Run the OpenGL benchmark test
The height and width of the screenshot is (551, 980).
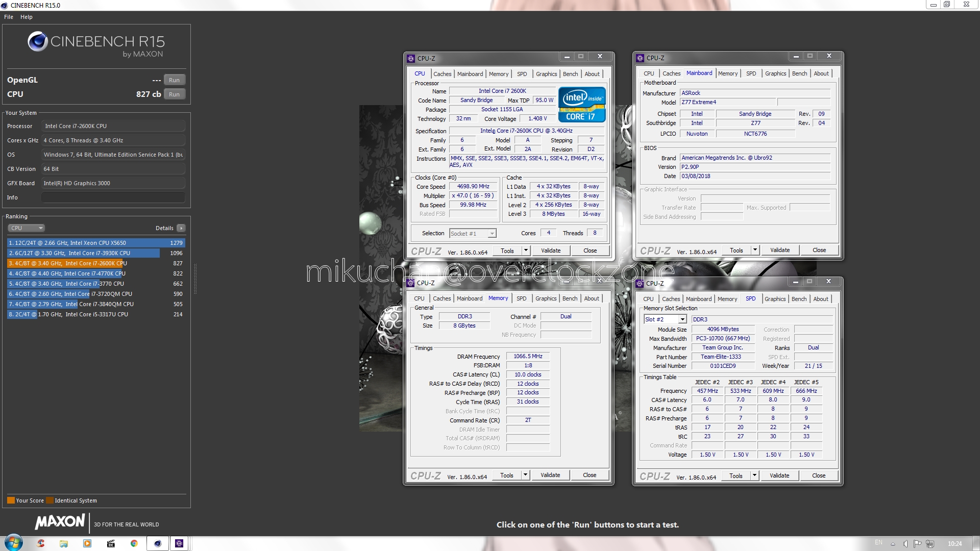pos(174,80)
